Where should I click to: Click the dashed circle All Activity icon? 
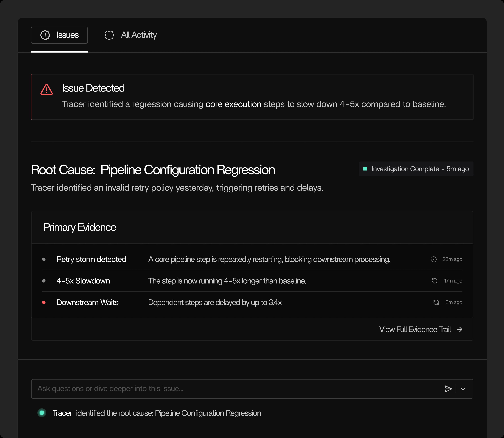pyautogui.click(x=109, y=35)
